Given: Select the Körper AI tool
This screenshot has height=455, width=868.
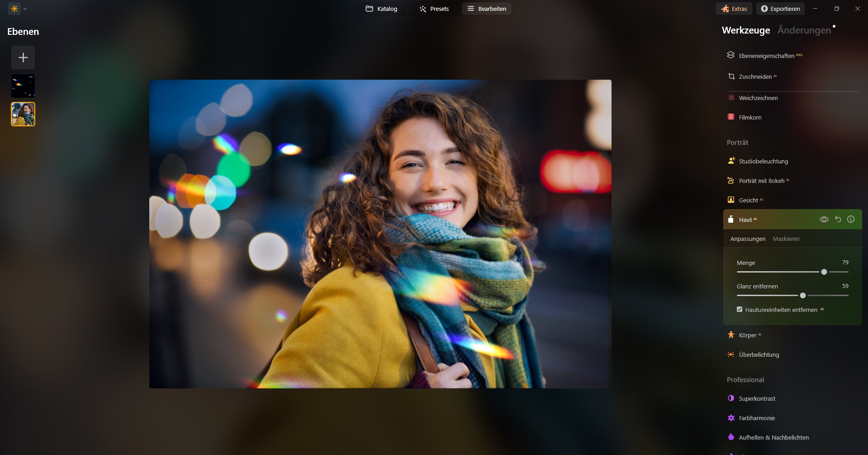Looking at the screenshot, I should point(749,335).
